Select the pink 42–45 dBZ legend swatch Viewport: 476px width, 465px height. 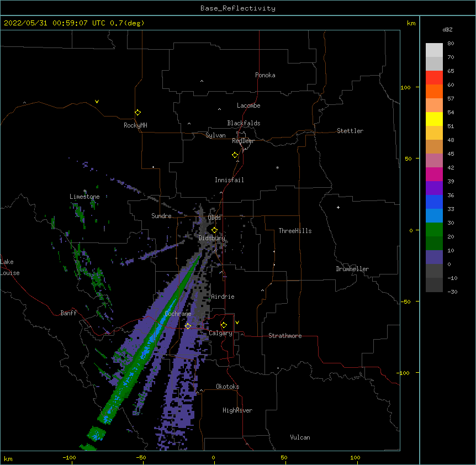434,161
